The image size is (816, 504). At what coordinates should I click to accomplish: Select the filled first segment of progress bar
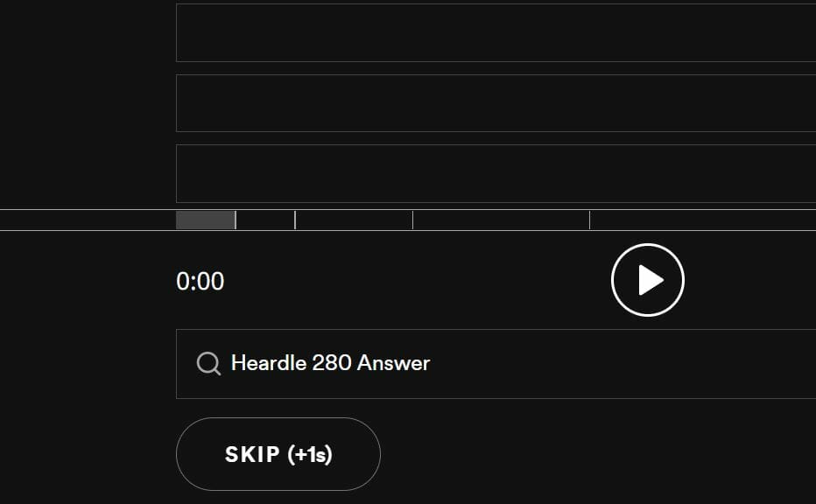[206, 220]
